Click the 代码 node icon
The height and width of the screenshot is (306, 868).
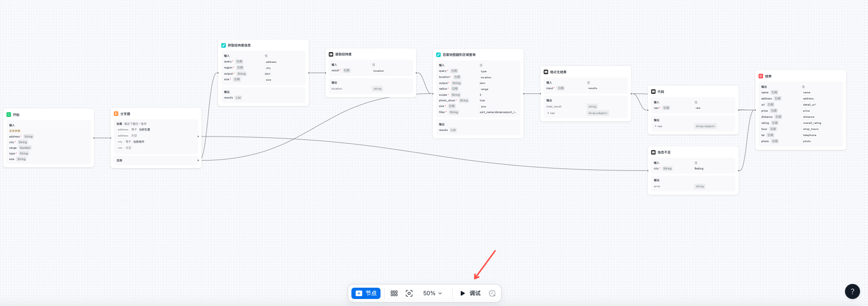pyautogui.click(x=653, y=92)
